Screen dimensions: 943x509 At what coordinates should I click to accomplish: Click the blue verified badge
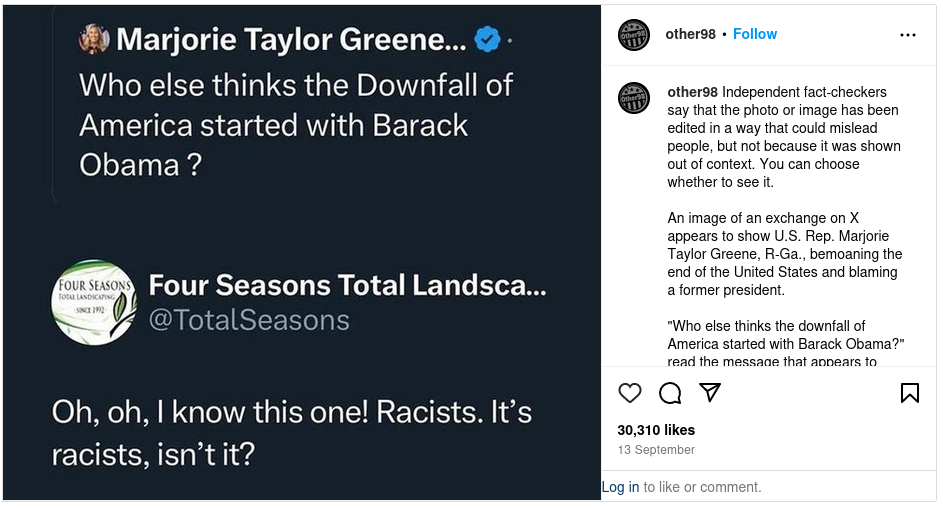pyautogui.click(x=487, y=40)
